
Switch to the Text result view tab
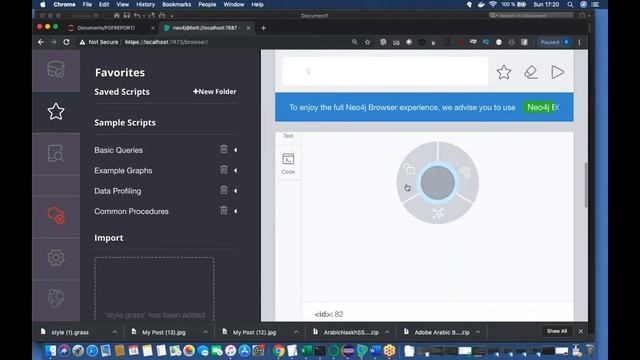coord(288,136)
